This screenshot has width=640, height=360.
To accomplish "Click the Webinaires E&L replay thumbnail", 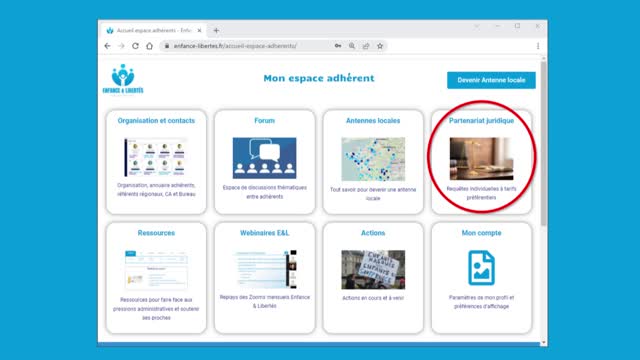I will (264, 269).
